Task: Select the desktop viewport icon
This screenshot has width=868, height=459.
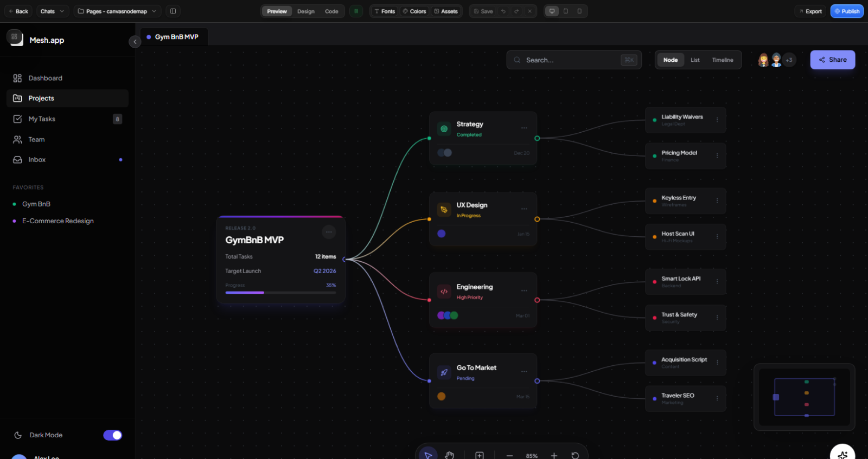Action: pyautogui.click(x=552, y=11)
